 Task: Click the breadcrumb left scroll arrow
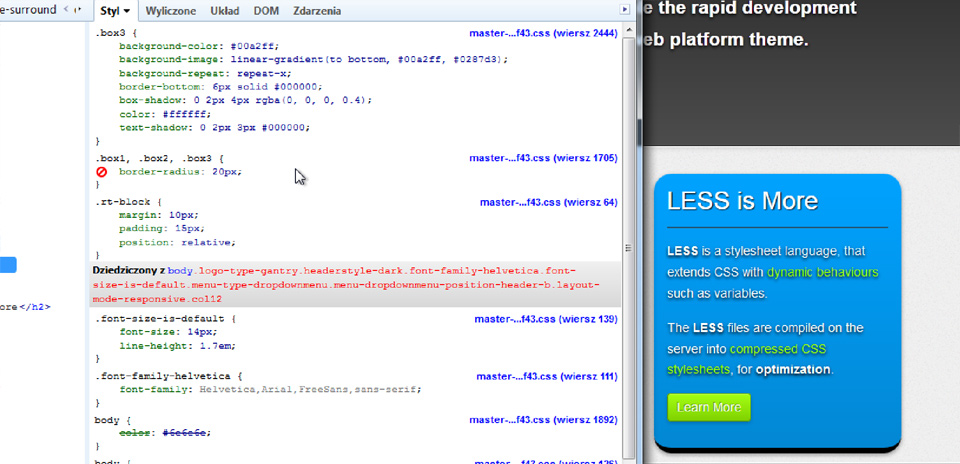(x=66, y=10)
